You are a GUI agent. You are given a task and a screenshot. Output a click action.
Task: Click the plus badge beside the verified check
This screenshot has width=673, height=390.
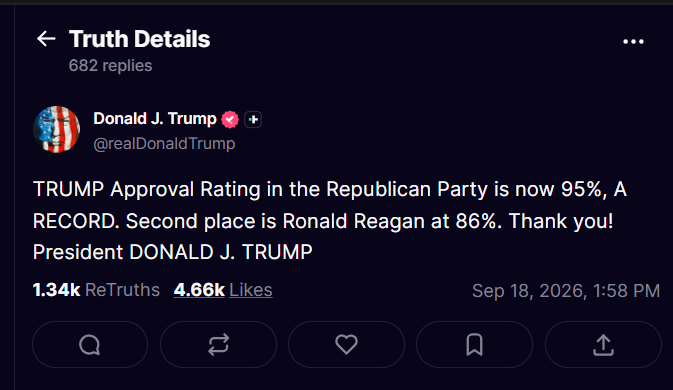(253, 119)
